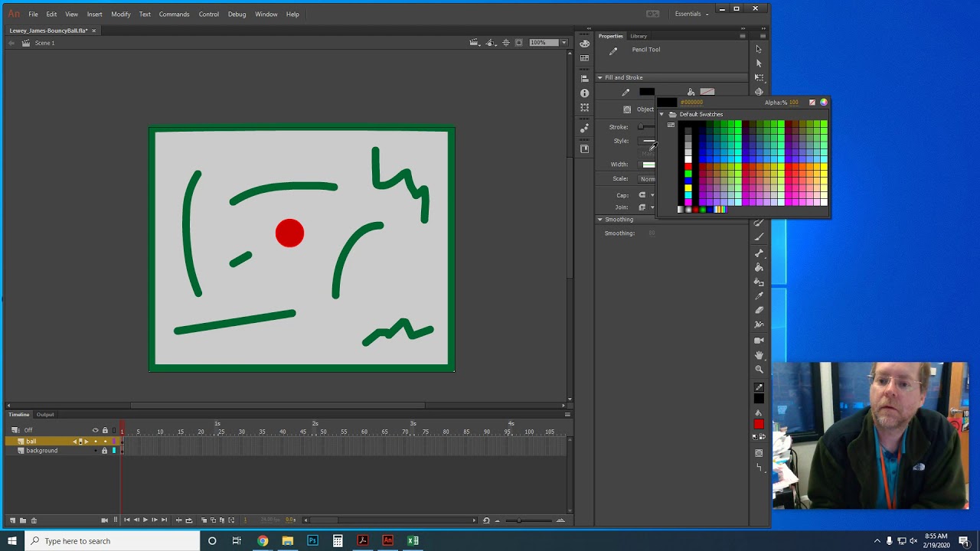
Task: Toggle visibility for all timeline layers
Action: pos(96,430)
